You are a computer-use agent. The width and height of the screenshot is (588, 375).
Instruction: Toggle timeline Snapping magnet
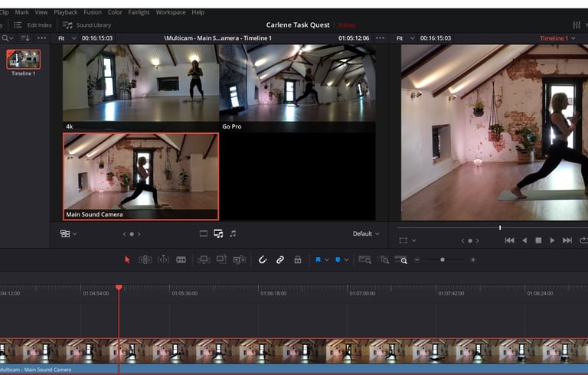point(262,259)
